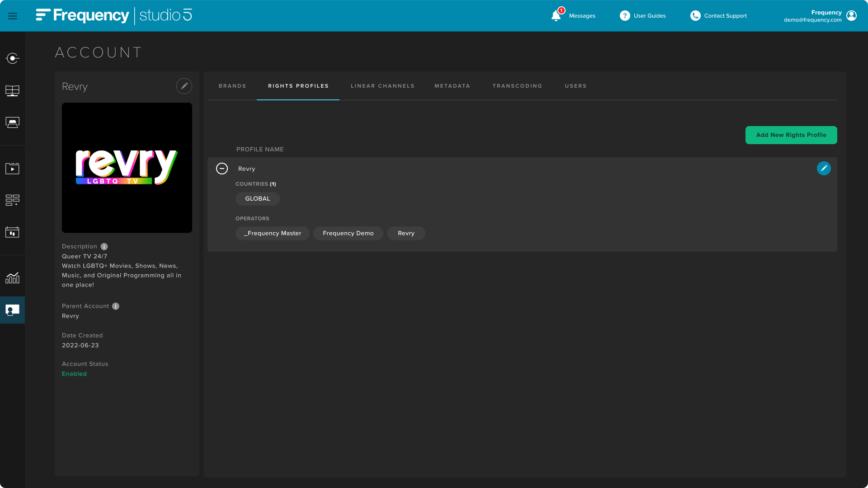The image size is (868, 488).
Task: Click the OPERATORS label
Action: pos(252,219)
